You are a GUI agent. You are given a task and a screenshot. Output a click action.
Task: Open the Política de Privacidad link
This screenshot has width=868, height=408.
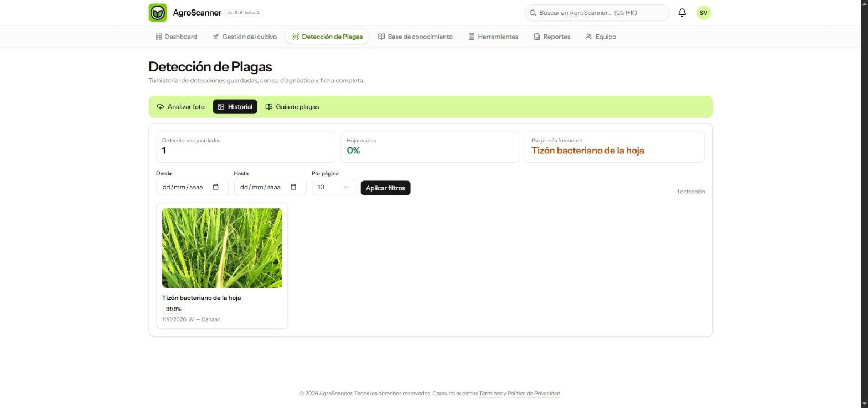point(534,394)
